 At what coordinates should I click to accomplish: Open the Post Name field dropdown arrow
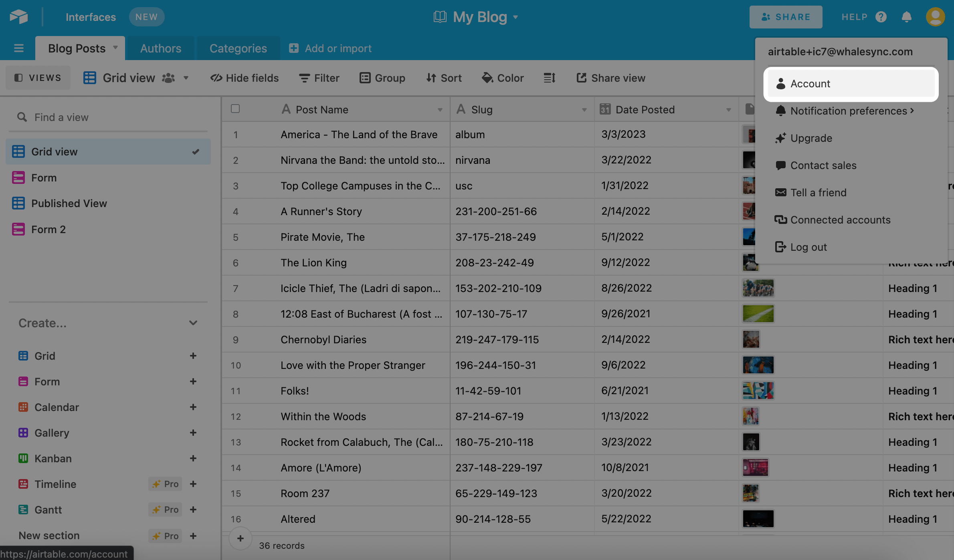(x=440, y=109)
